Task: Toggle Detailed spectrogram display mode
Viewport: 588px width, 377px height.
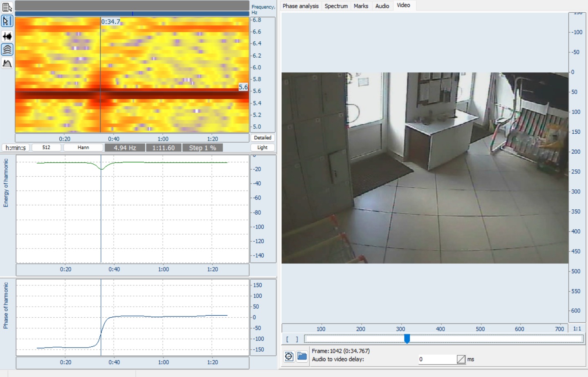Action: 262,138
